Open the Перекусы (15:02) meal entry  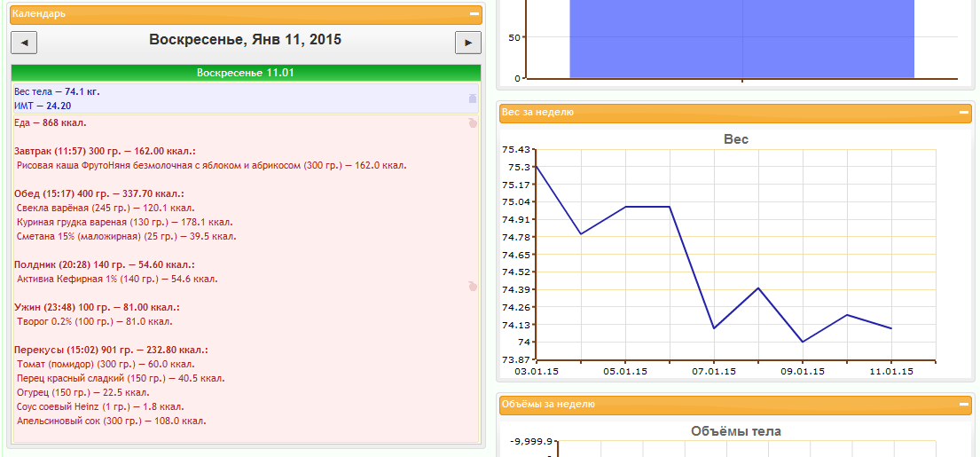click(111, 351)
